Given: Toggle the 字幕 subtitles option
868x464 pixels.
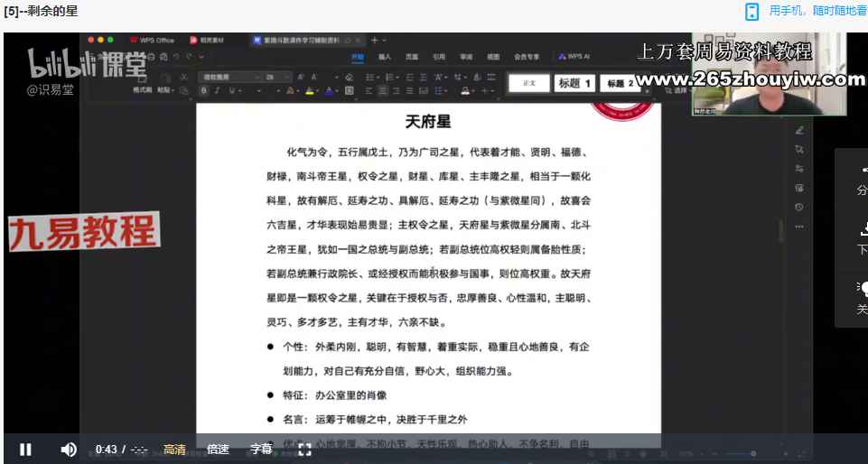Looking at the screenshot, I should [x=261, y=450].
